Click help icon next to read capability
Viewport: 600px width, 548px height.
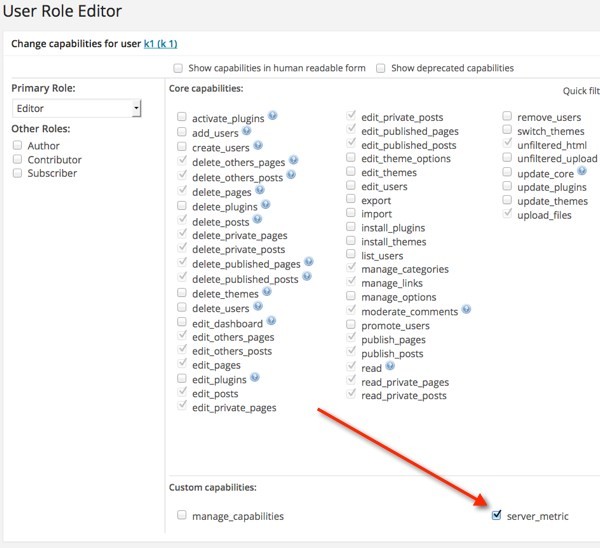tap(390, 365)
